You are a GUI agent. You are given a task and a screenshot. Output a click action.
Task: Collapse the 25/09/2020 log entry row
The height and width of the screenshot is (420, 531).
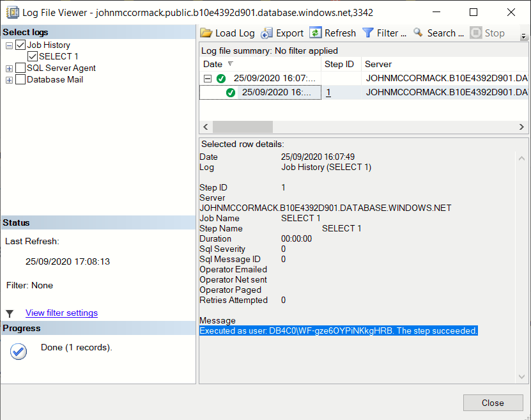(x=209, y=79)
